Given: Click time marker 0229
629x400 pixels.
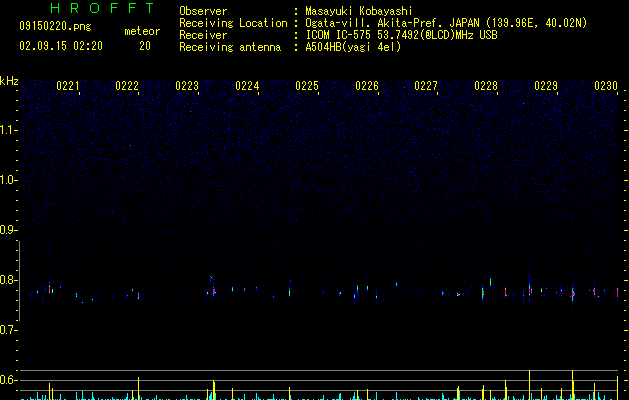Looking at the screenshot, I should point(546,86).
